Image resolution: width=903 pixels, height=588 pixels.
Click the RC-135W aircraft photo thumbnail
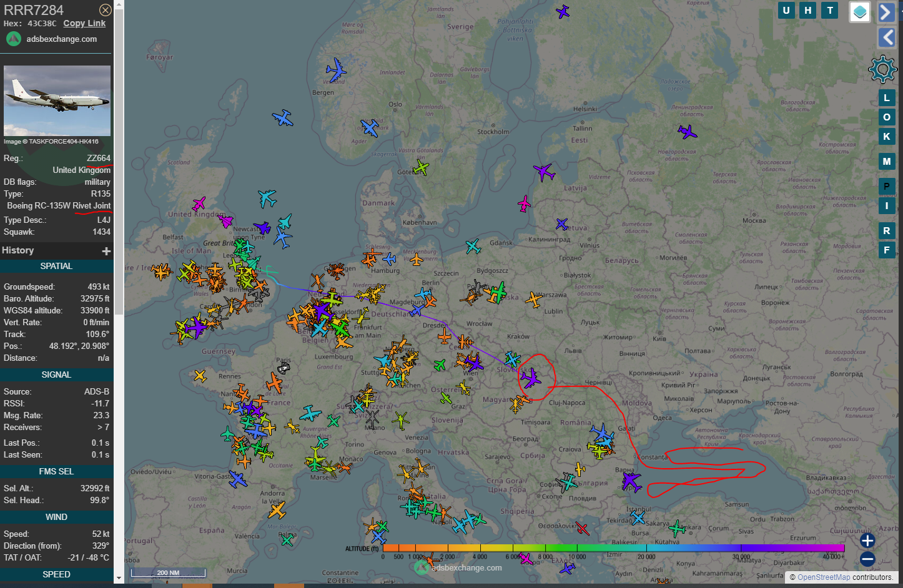point(57,100)
